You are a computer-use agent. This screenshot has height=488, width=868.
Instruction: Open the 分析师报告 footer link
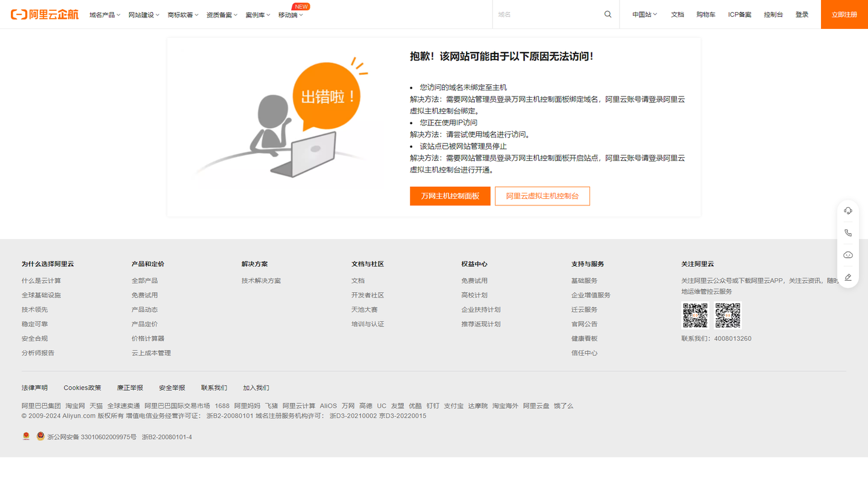38,353
